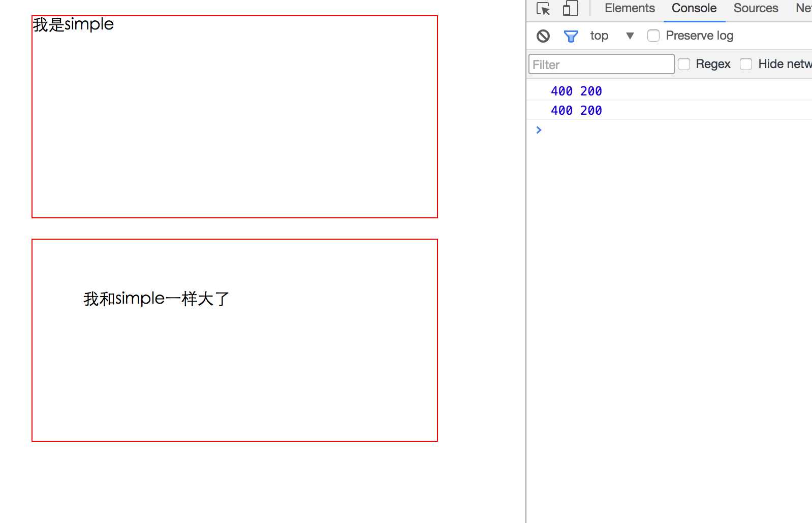Viewport: 812px width, 523px height.
Task: Open the Sources tab
Action: pyautogui.click(x=756, y=8)
